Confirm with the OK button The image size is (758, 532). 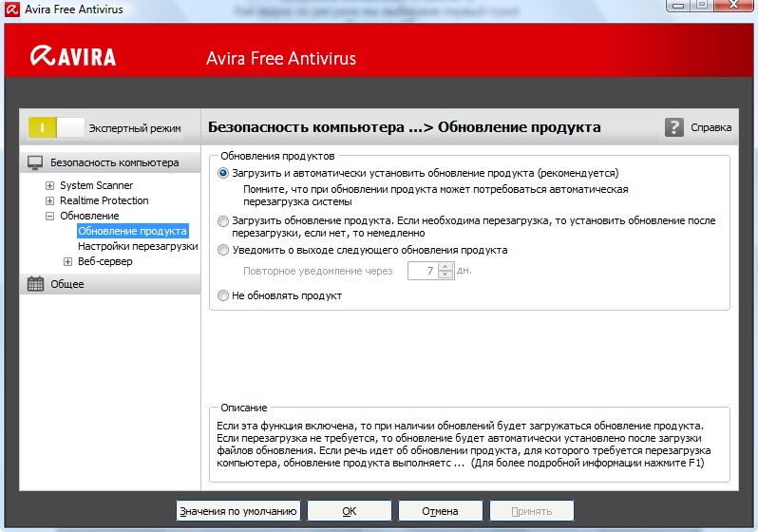pyautogui.click(x=349, y=511)
